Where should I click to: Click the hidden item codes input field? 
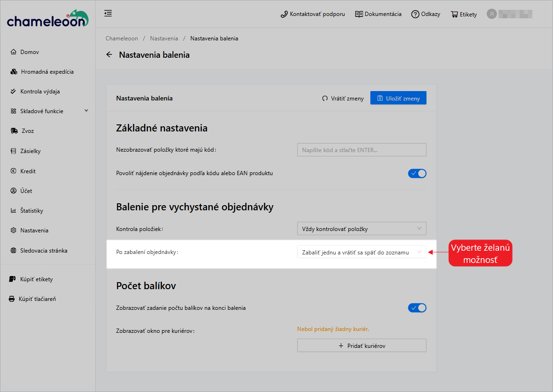(361, 150)
